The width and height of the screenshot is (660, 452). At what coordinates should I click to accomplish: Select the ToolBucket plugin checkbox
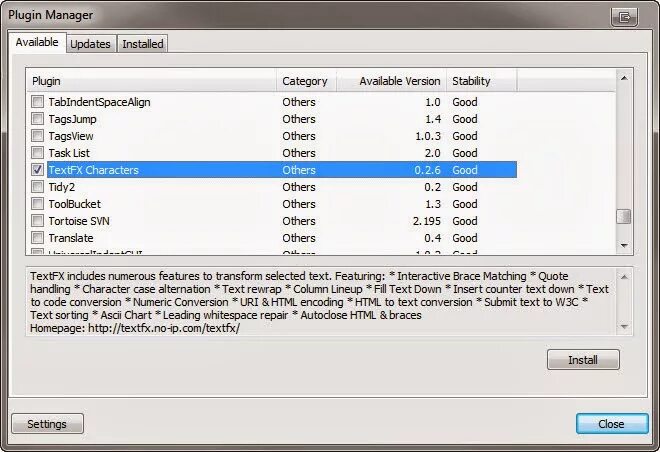tap(37, 204)
